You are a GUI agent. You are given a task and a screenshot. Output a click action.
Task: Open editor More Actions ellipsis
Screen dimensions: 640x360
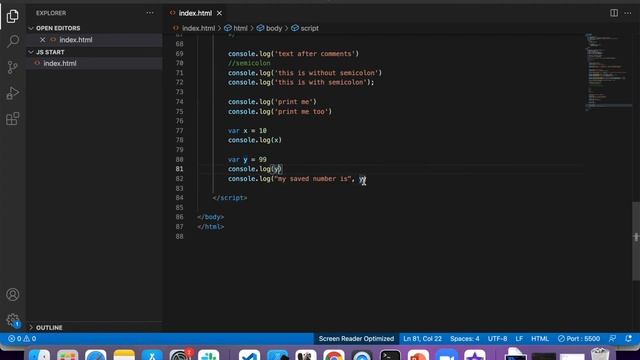pyautogui.click(x=628, y=13)
